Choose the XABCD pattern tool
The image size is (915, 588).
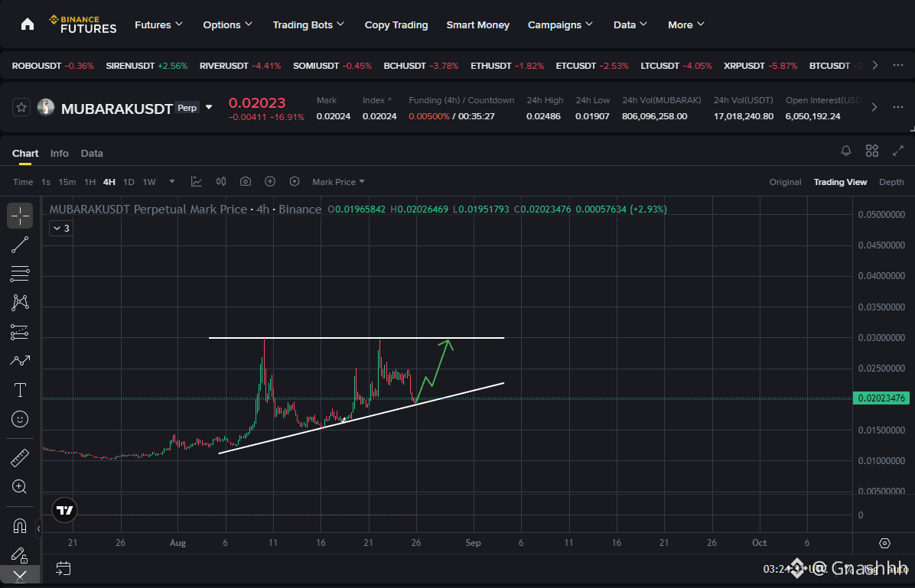[x=20, y=302]
